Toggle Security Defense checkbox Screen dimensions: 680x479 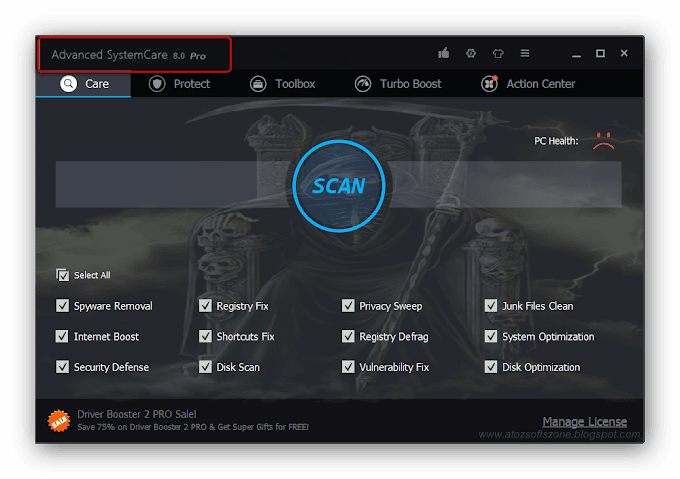point(62,367)
